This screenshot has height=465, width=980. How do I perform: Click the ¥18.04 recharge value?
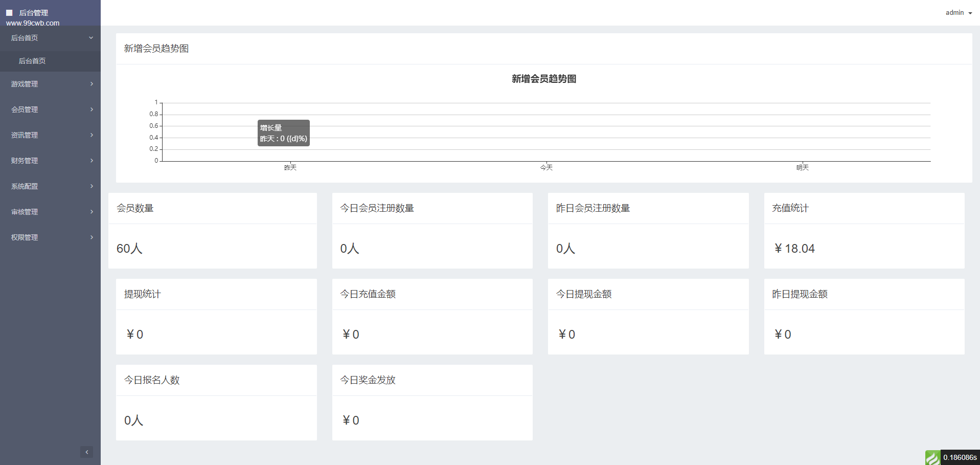pyautogui.click(x=794, y=249)
